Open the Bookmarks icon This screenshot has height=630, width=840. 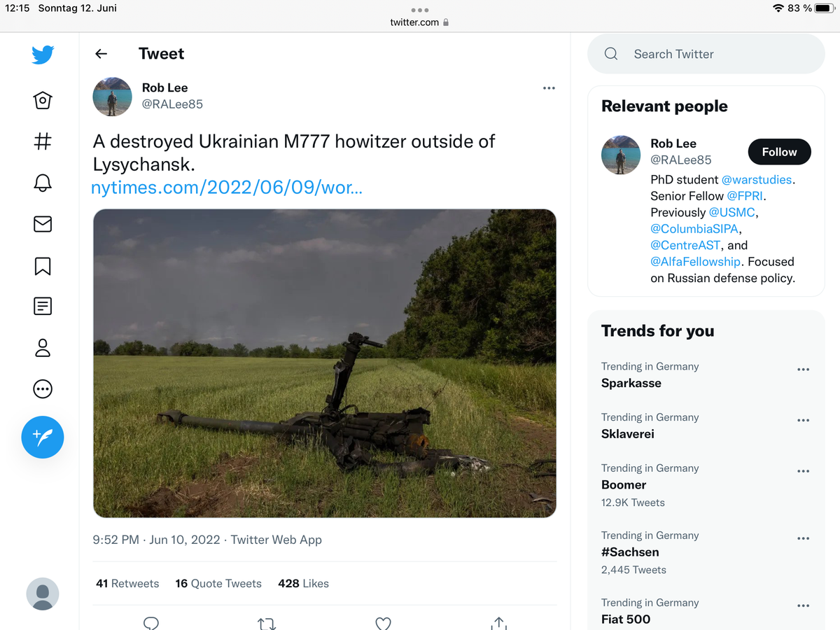point(43,266)
